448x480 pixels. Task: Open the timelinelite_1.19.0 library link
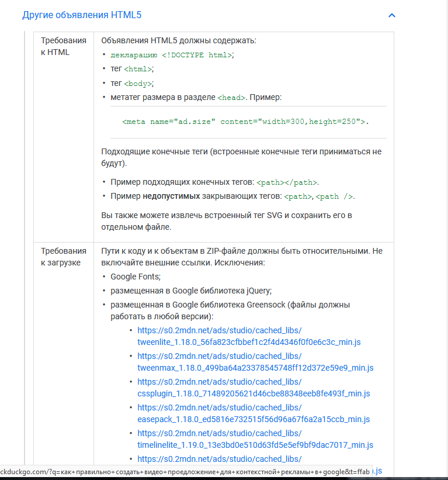point(255,439)
